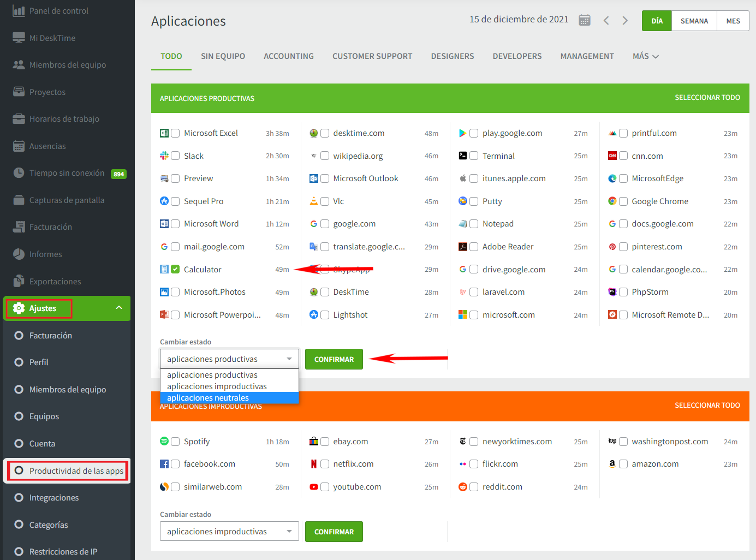Click the youtube.com icon
Viewport: 756px width, 560px height.
[x=314, y=487]
